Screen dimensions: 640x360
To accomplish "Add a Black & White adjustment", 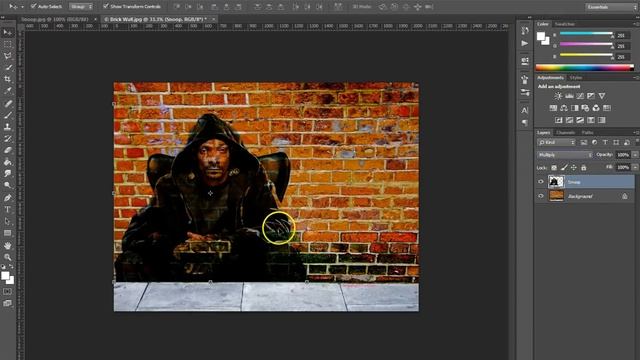I will 575,108.
